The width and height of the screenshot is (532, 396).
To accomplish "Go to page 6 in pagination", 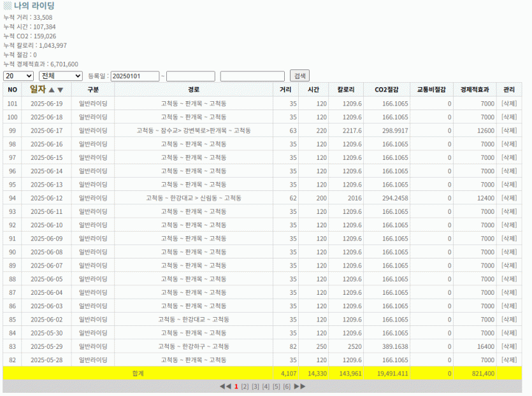I will (287, 386).
